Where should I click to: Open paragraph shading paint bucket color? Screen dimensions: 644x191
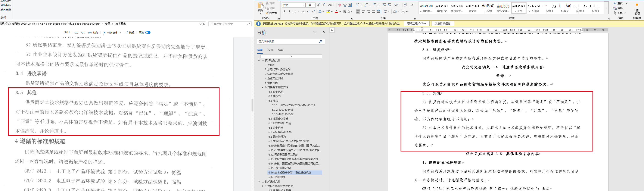click(x=395, y=12)
